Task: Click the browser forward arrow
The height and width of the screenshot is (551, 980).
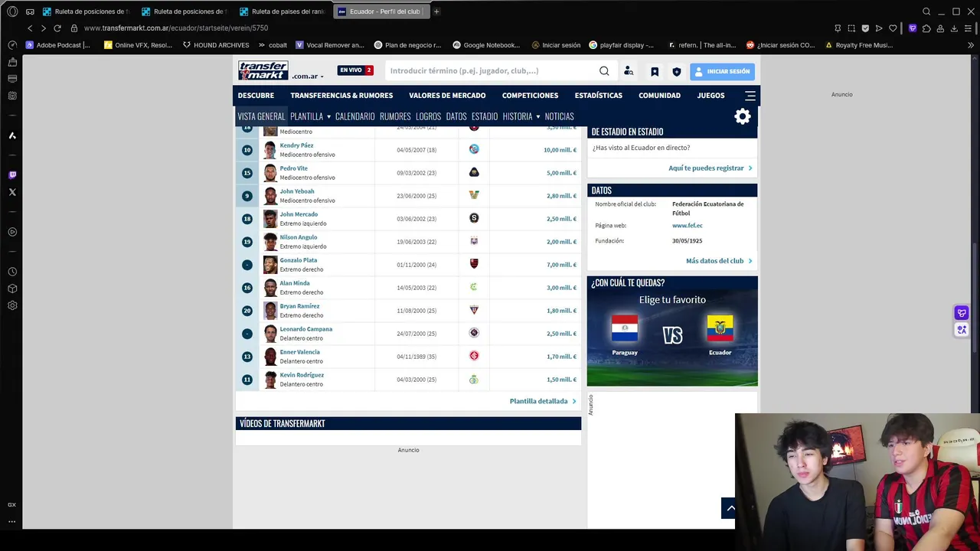Action: [x=43, y=28]
